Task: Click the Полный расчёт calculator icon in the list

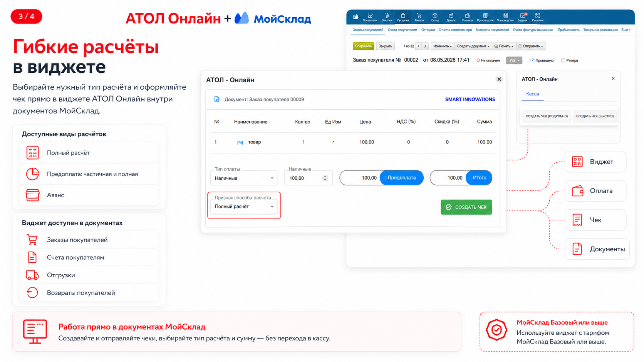Action: tap(33, 153)
